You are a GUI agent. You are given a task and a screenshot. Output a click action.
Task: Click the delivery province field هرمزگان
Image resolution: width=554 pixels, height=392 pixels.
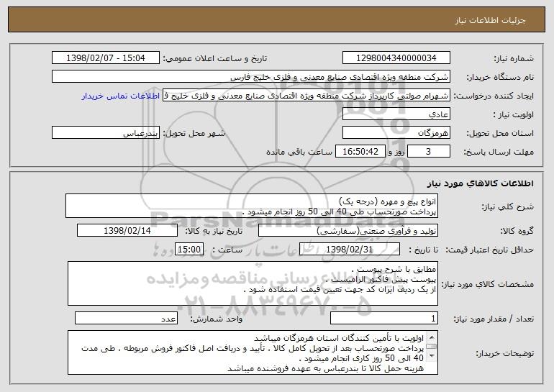click(396, 133)
